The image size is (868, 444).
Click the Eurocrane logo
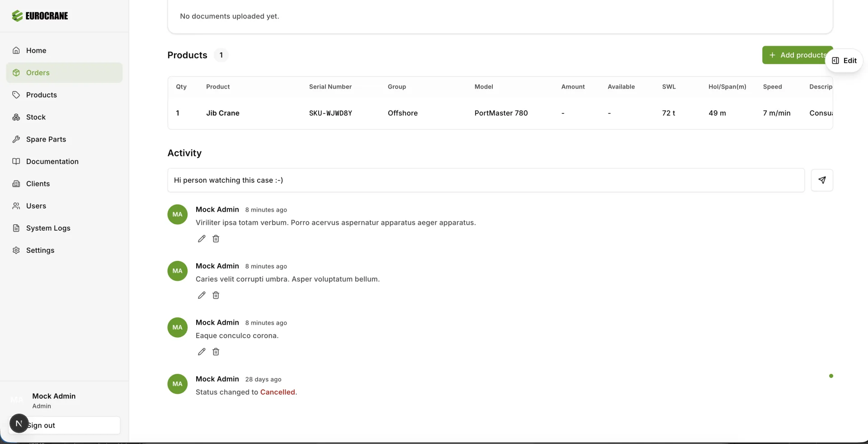click(40, 16)
